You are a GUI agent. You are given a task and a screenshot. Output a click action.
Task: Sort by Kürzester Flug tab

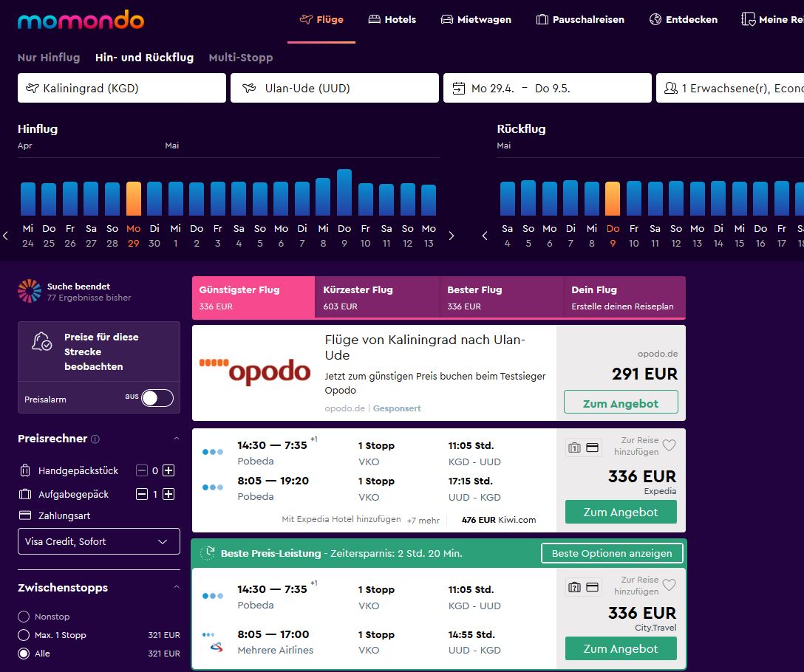click(377, 298)
